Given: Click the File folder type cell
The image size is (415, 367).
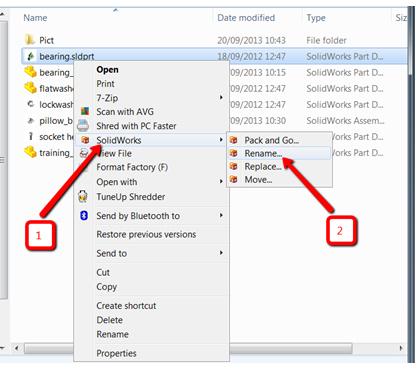Looking at the screenshot, I should coord(326,40).
